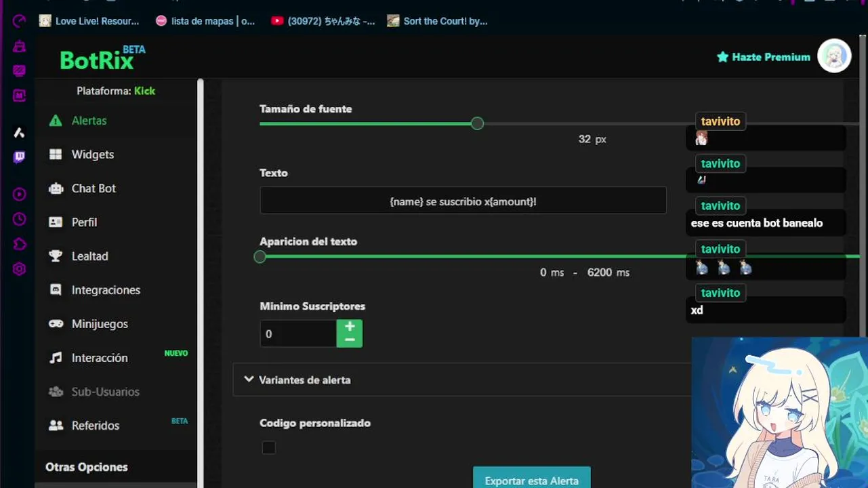Select Widgets in the sidebar menu

click(93, 155)
